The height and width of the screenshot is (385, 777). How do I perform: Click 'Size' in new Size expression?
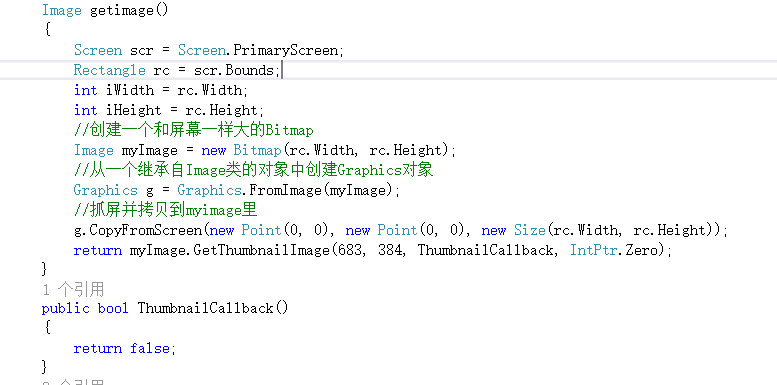pyautogui.click(x=530, y=230)
